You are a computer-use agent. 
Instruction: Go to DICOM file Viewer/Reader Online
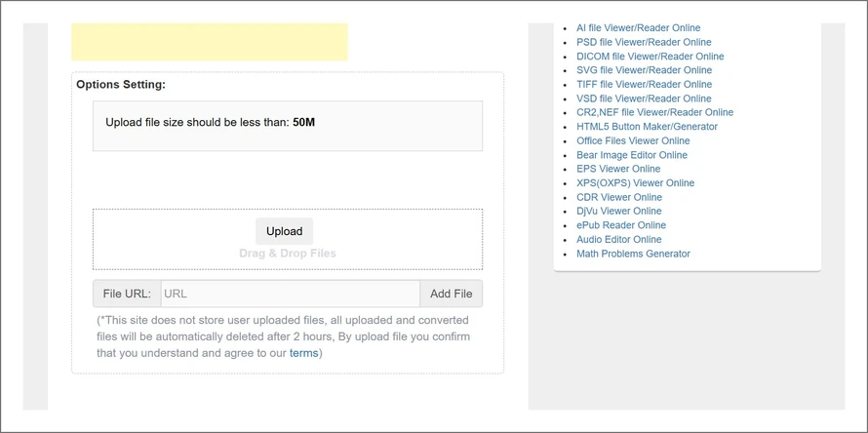650,57
